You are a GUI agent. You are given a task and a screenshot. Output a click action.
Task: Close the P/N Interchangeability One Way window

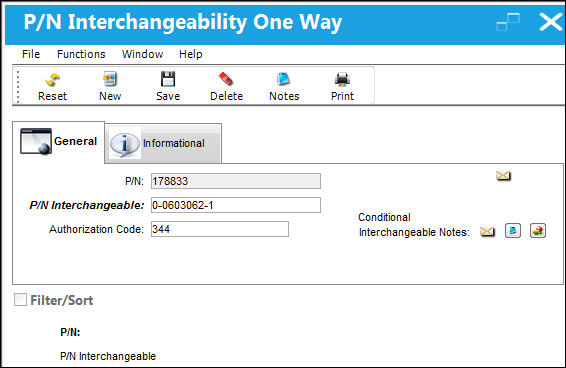click(x=551, y=22)
